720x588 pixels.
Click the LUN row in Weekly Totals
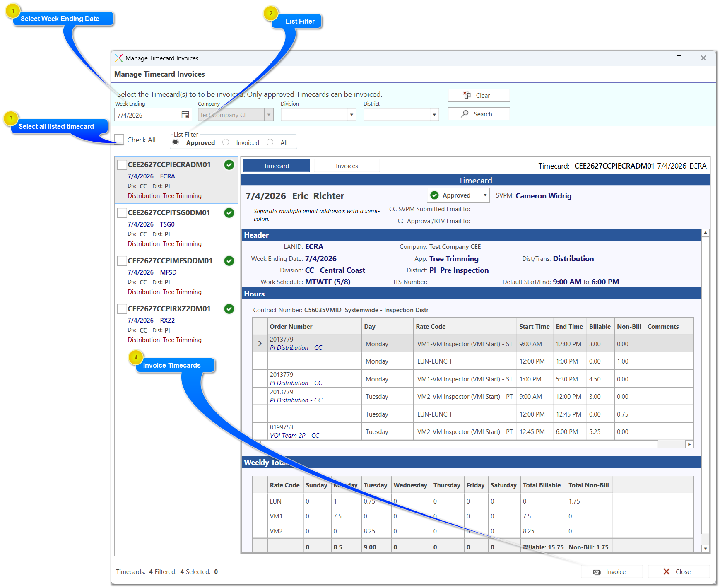pos(473,501)
